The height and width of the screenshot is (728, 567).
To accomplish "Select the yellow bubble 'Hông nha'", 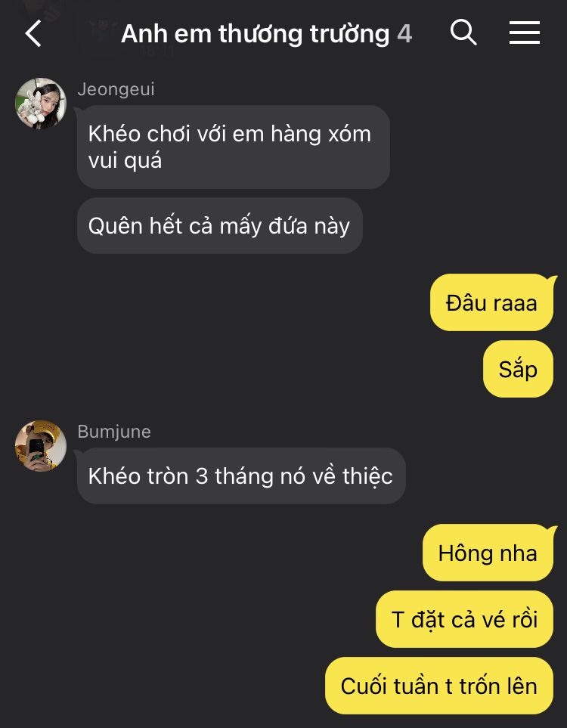I will pos(488,553).
